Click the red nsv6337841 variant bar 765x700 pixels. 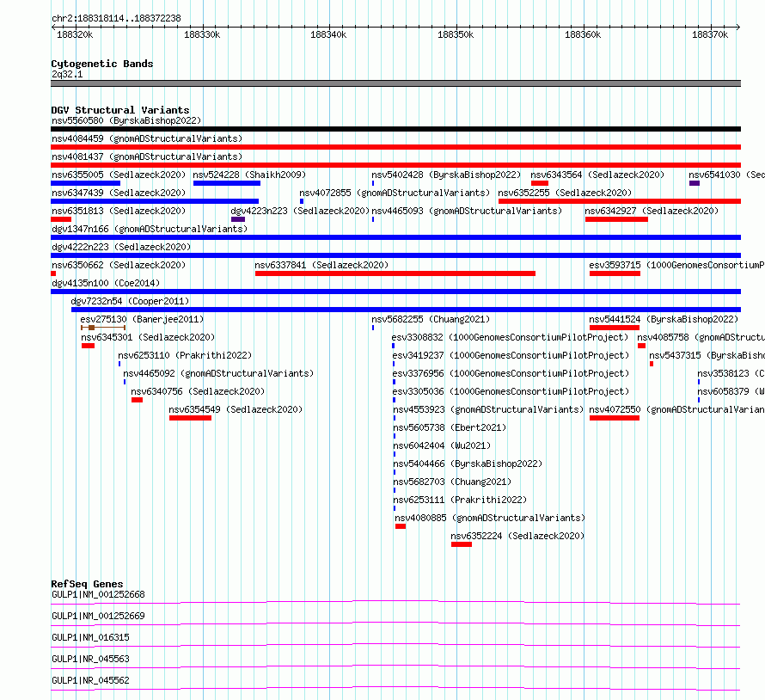coord(395,273)
